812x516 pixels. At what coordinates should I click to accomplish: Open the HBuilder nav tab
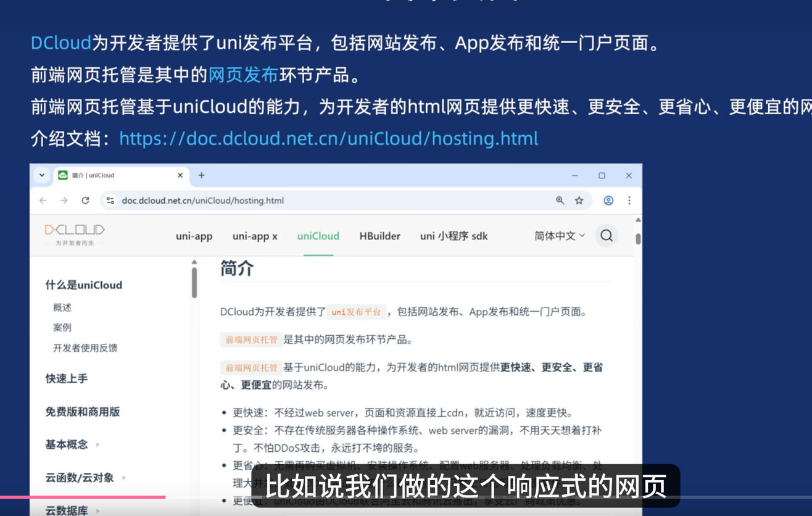[x=380, y=236]
